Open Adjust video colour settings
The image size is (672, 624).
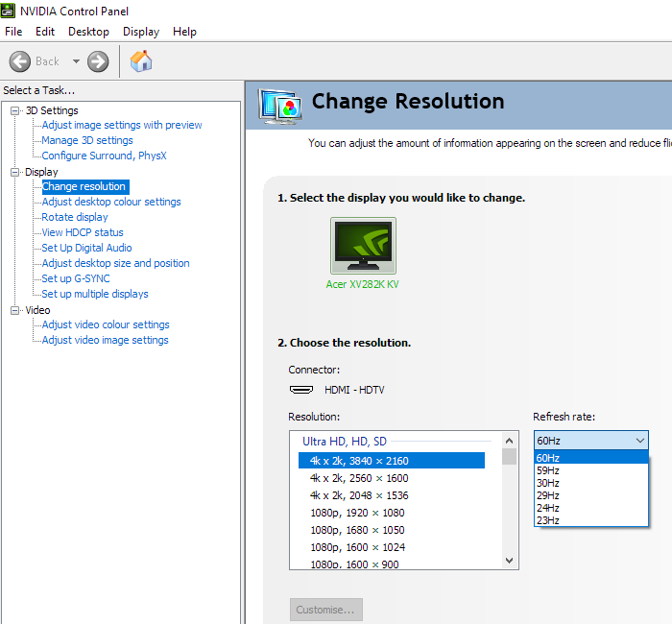tap(106, 324)
